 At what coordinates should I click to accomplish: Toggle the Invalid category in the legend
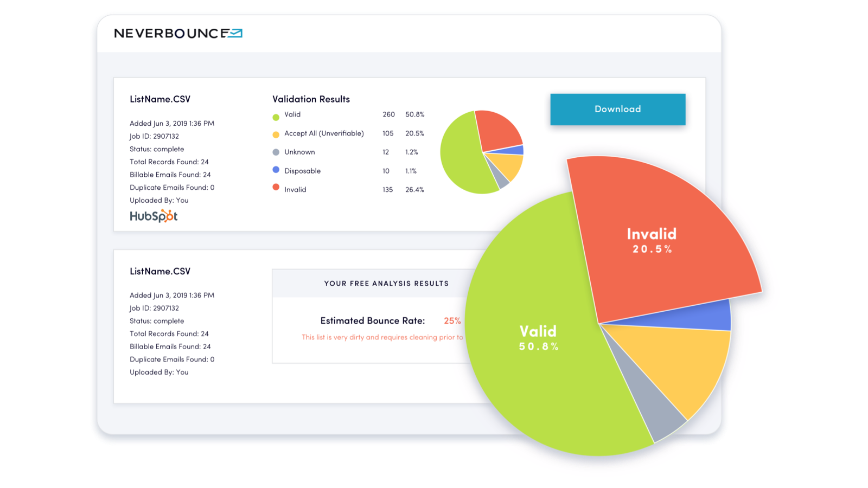point(296,189)
